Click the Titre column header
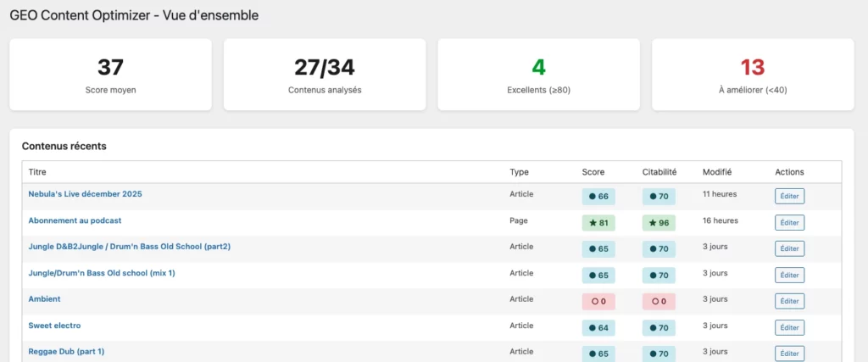868x362 pixels. pyautogui.click(x=37, y=172)
